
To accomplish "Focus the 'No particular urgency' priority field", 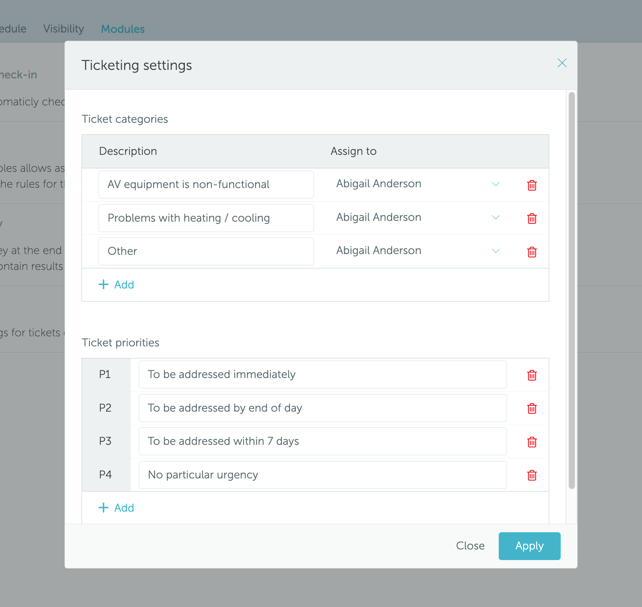I will [322, 475].
